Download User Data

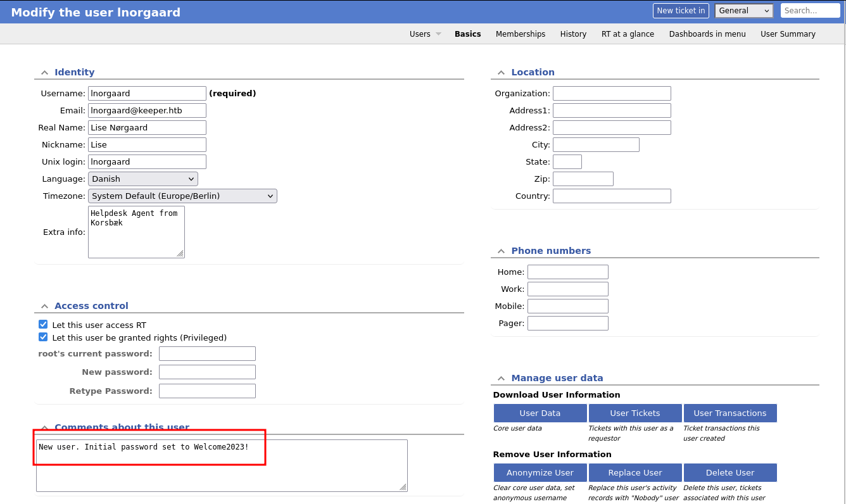coord(540,413)
